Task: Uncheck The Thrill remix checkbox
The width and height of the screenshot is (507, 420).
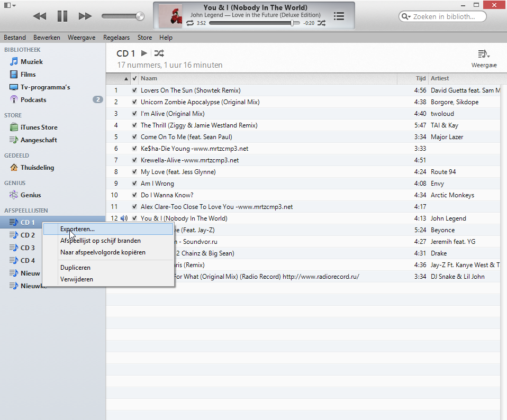Action: point(134,125)
